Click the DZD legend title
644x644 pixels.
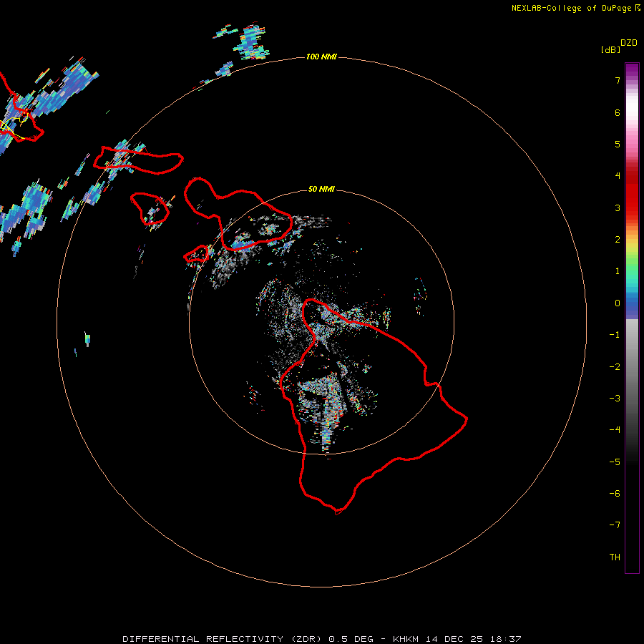click(x=629, y=43)
